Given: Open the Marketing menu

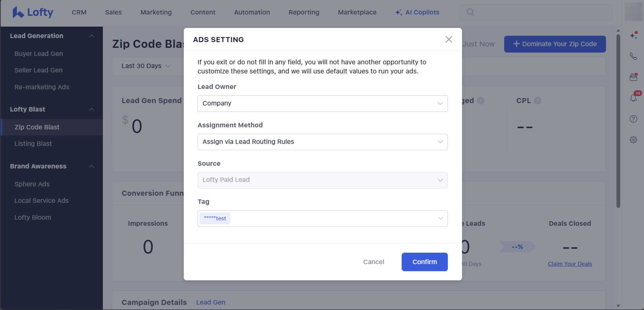Looking at the screenshot, I should [156, 12].
